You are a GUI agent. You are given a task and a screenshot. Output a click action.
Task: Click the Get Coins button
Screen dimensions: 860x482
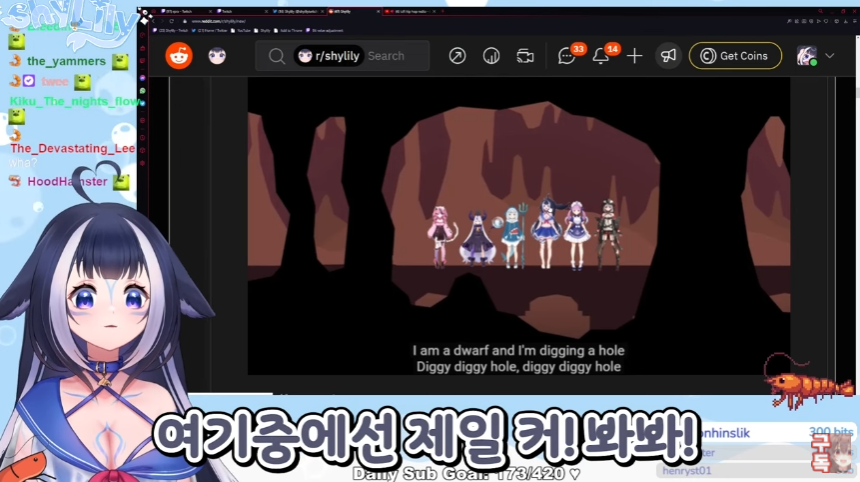[735, 56]
